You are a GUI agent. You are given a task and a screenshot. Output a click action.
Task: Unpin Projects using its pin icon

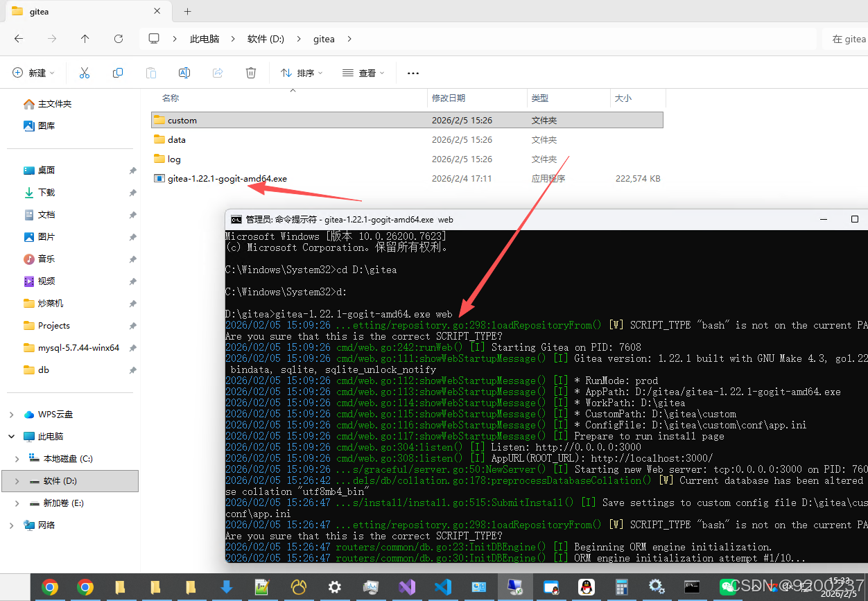[132, 325]
